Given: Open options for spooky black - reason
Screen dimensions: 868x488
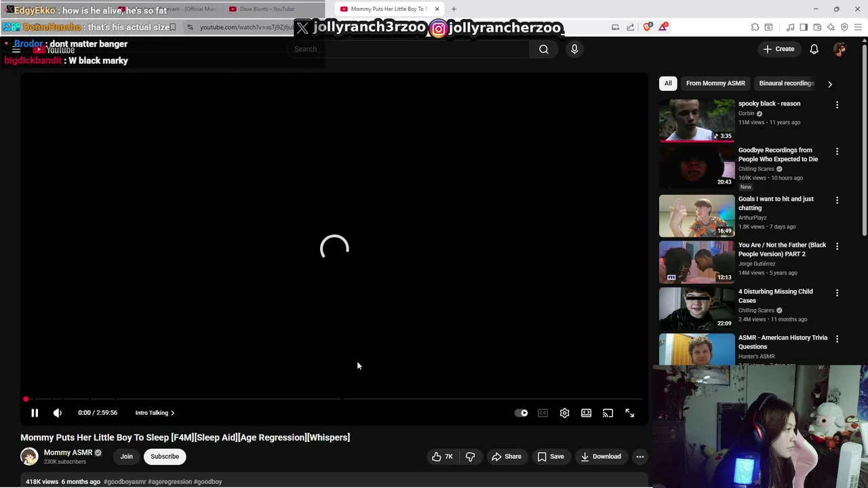Looking at the screenshot, I should point(837,105).
